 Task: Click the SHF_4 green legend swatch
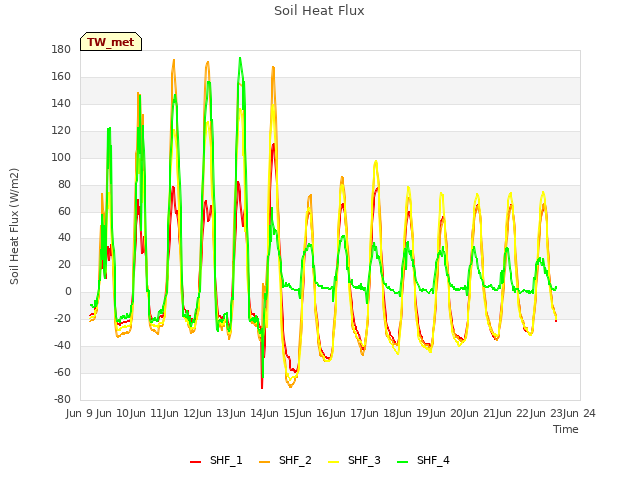point(402,462)
